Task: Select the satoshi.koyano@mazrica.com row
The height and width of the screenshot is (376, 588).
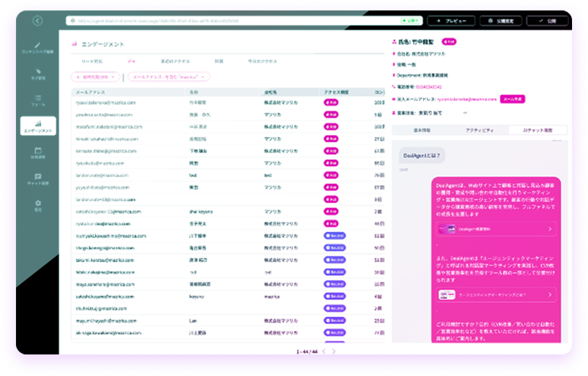Action: pyautogui.click(x=228, y=297)
